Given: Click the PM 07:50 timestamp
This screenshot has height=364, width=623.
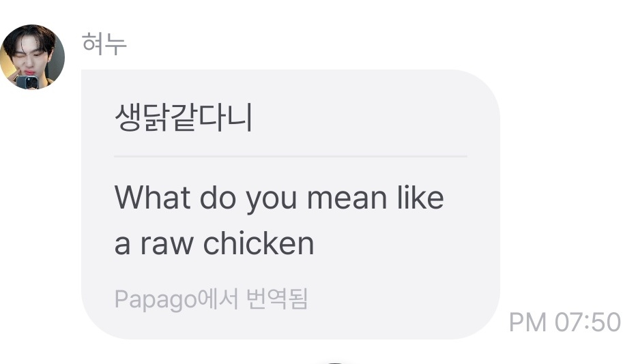Looking at the screenshot, I should coord(564,322).
